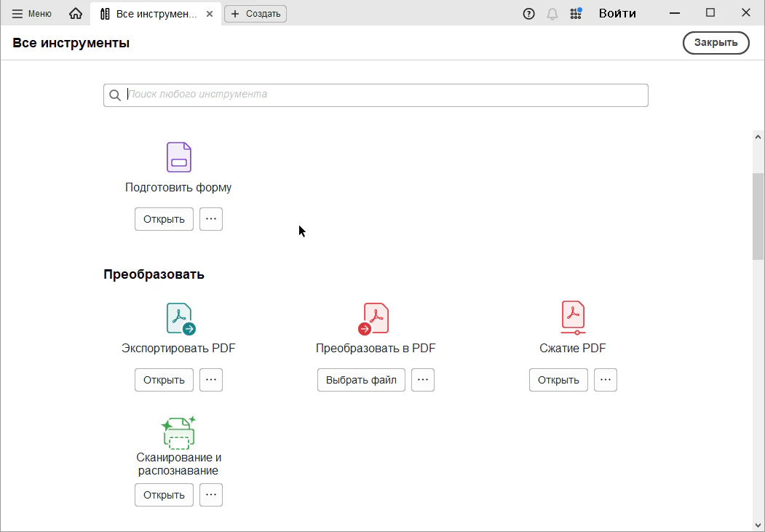The width and height of the screenshot is (765, 532).
Task: Click the Создать new tab button
Action: pos(255,14)
